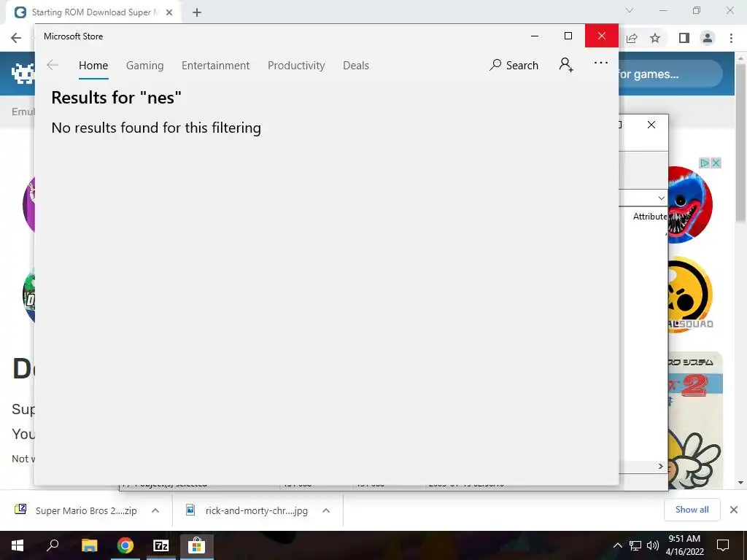Close the 7-Zip window behind the Store
Image resolution: width=747 pixels, height=560 pixels.
[x=651, y=125]
